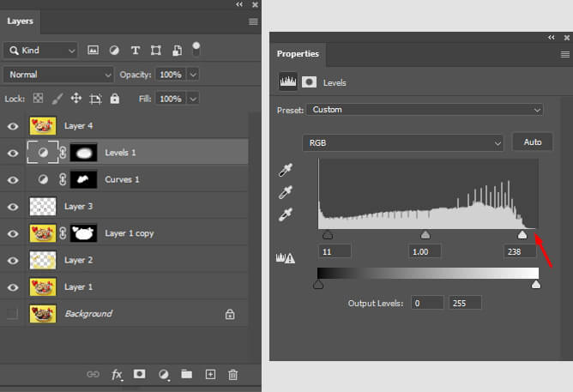Click the Output Levels 255 field

pos(465,303)
